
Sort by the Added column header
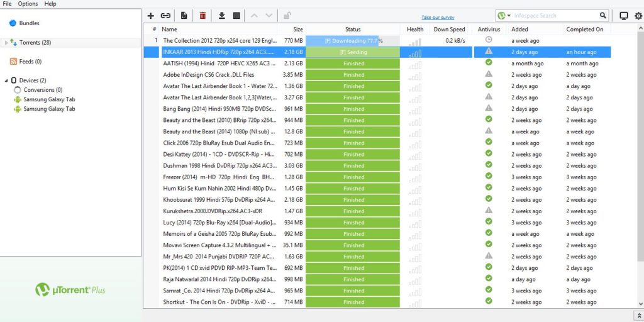535,29
